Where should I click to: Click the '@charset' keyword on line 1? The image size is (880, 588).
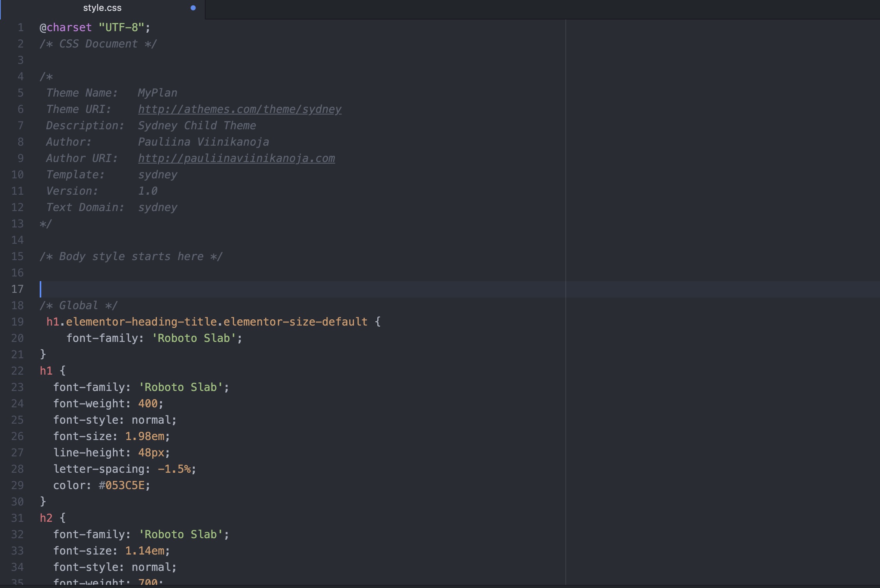[66, 28]
